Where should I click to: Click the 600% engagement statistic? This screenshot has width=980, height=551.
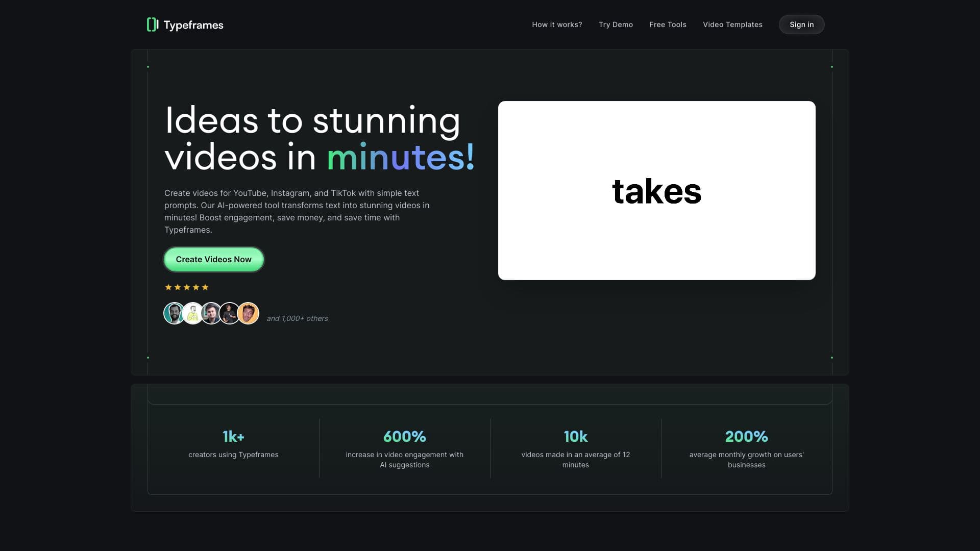click(x=404, y=436)
